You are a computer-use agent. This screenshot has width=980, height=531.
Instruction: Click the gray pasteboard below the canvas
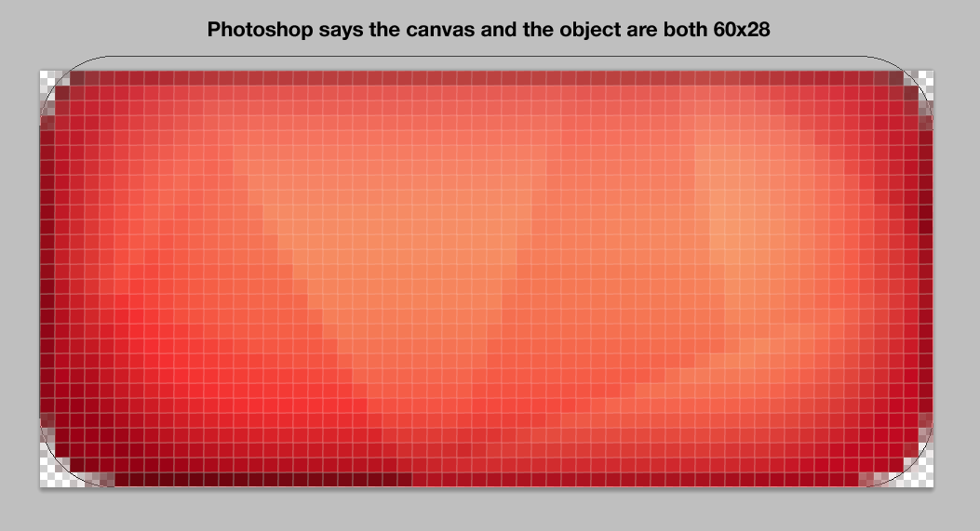[x=488, y=509]
